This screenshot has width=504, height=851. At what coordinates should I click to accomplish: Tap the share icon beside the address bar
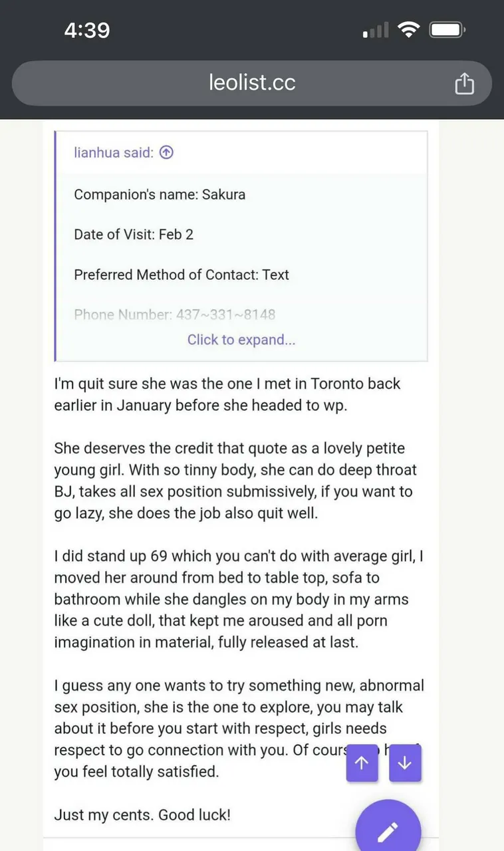pos(464,83)
